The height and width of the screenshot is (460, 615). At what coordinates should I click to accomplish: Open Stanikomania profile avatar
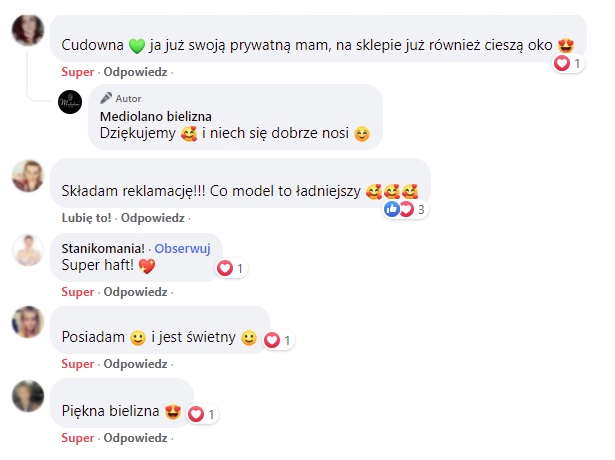[26, 249]
